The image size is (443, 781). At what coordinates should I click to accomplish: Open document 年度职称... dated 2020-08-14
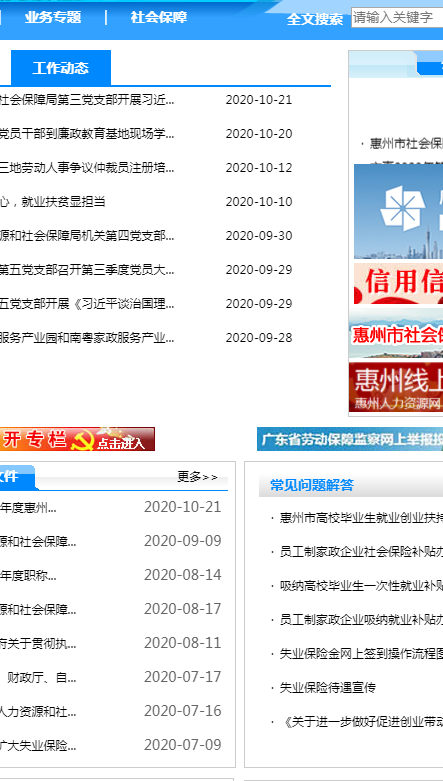[x=28, y=575]
